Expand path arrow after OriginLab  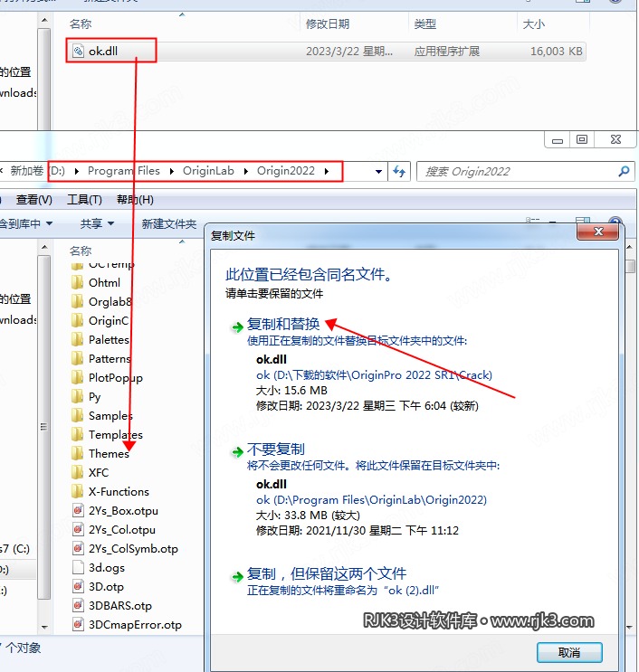[246, 171]
